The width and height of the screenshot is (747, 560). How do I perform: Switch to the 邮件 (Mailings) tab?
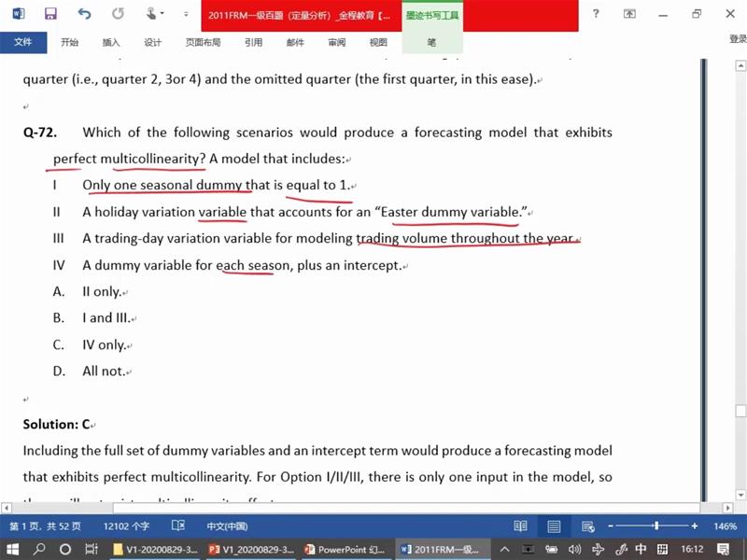[x=295, y=42]
